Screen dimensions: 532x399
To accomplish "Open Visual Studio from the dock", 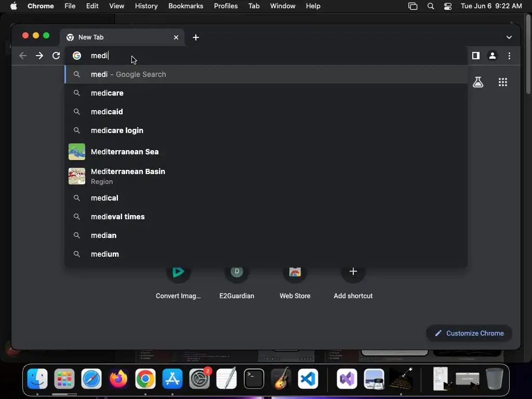I will point(347,378).
